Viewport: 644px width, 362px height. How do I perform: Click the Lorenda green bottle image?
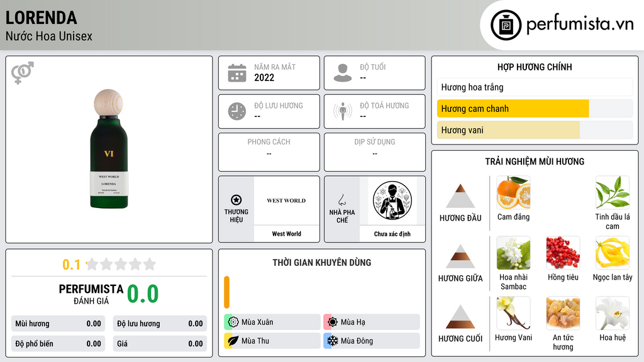[x=109, y=148]
